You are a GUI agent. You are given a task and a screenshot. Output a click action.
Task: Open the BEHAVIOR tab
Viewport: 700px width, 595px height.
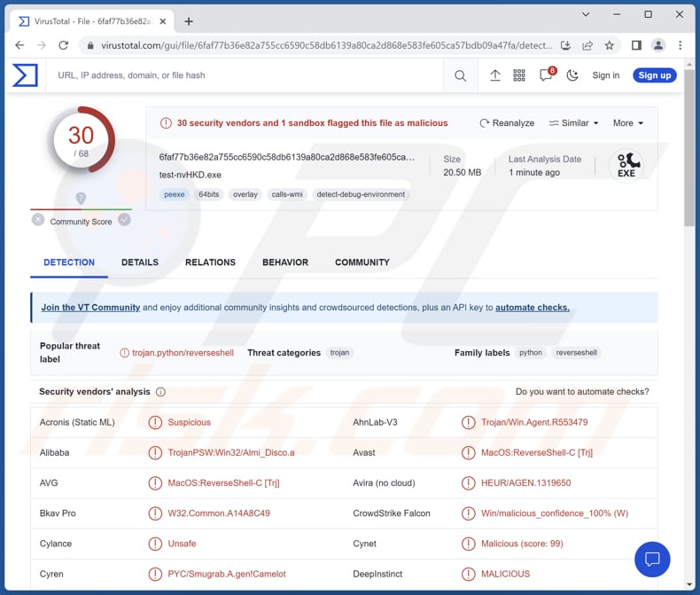(x=285, y=262)
